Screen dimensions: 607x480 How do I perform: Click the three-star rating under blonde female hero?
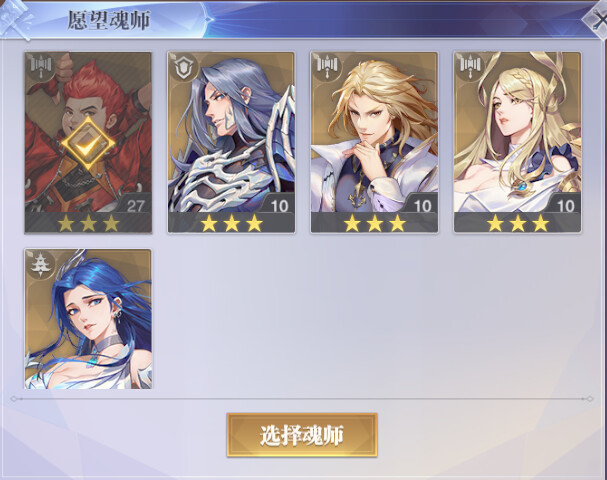tap(518, 223)
